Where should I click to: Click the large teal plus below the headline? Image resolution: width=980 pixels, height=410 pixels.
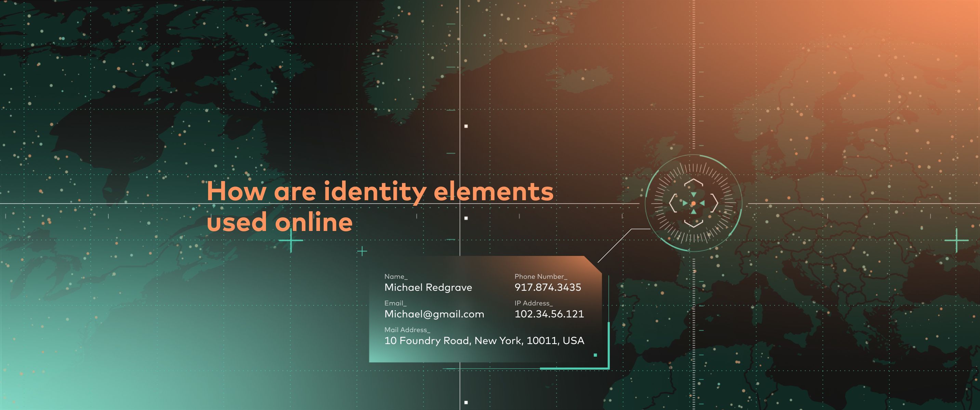pyautogui.click(x=291, y=241)
